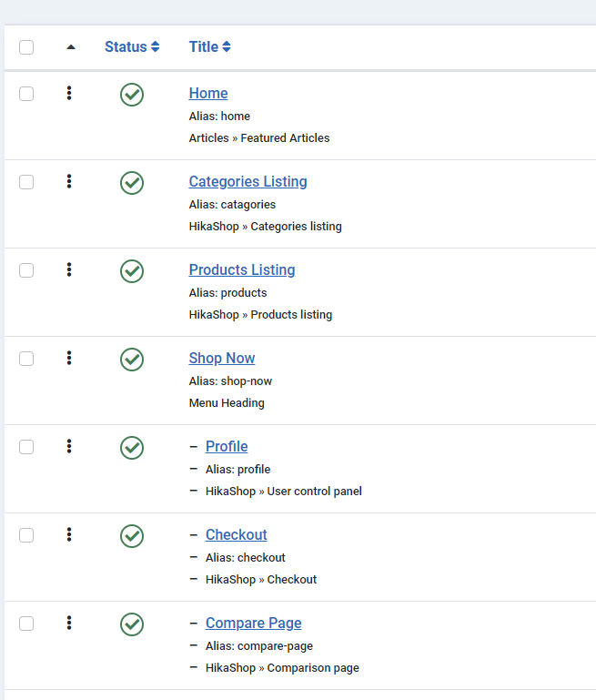
Task: Toggle published status of Categories Listing
Action: coord(132,183)
